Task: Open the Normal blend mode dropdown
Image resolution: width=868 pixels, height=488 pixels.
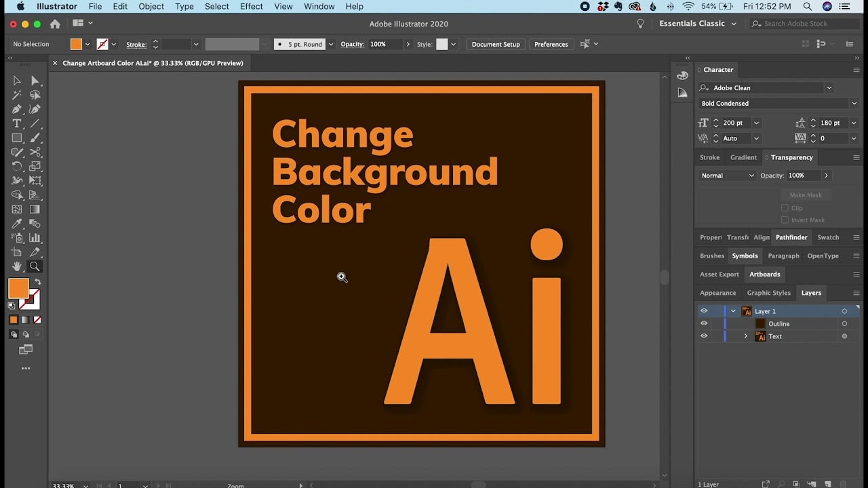Action: click(728, 176)
